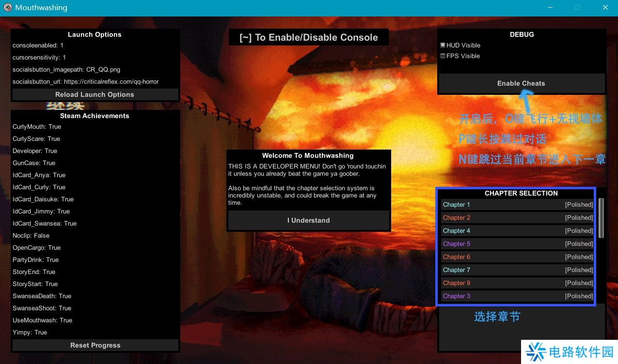Click the Reload Launch Options button

point(95,94)
